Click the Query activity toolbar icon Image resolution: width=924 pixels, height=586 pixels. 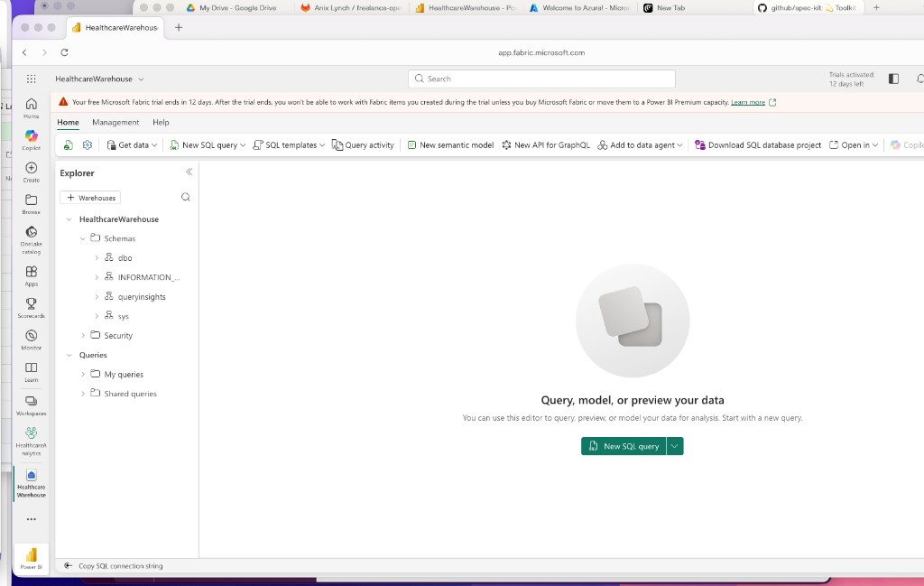pos(363,144)
